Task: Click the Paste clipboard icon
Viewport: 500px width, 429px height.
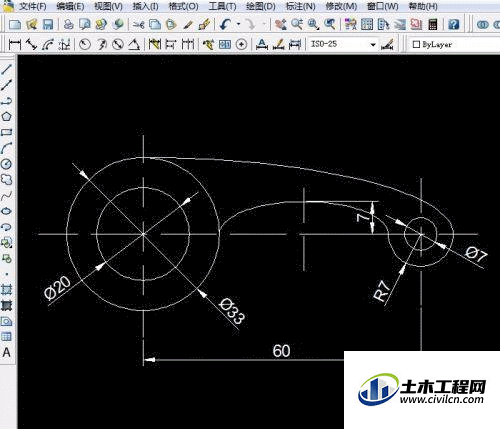Action: [171, 24]
